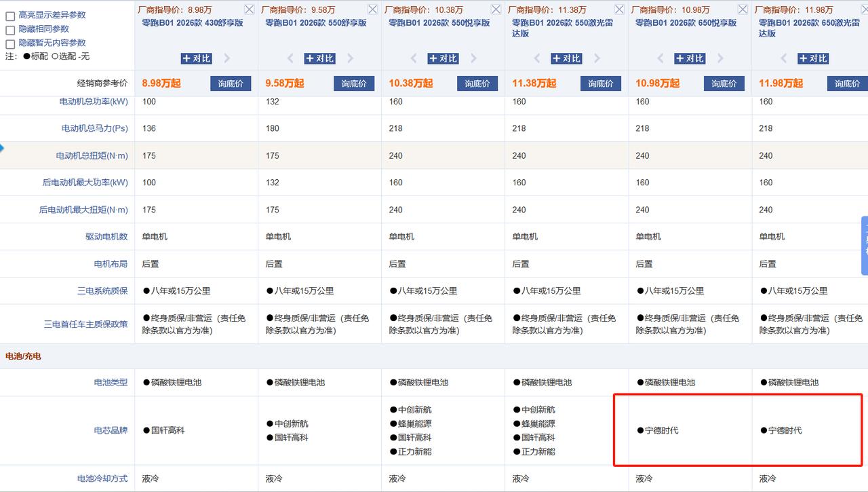Image resolution: width=868 pixels, height=492 pixels.
Task: Move 550舒享版 column right with arrow
Action: tap(351, 58)
